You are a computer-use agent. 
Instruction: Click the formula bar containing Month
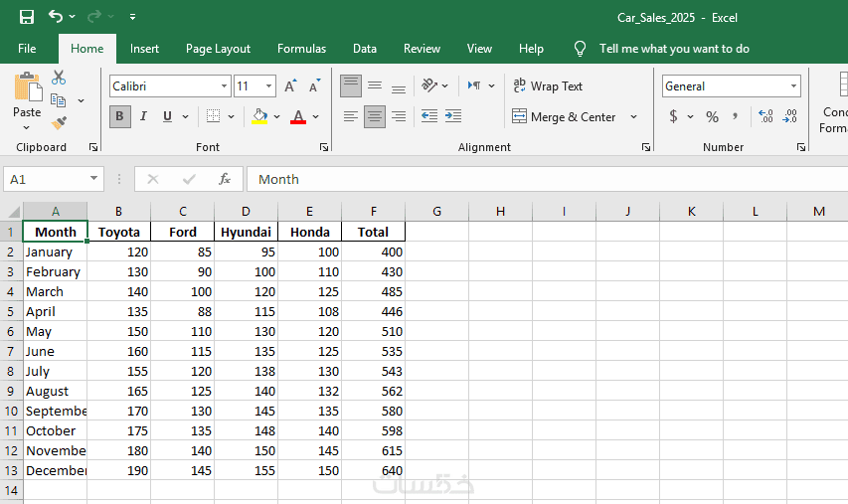[548, 179]
